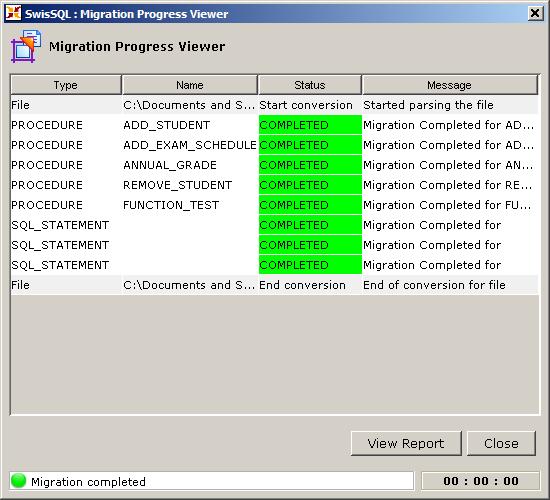Click the Message column header

point(450,85)
